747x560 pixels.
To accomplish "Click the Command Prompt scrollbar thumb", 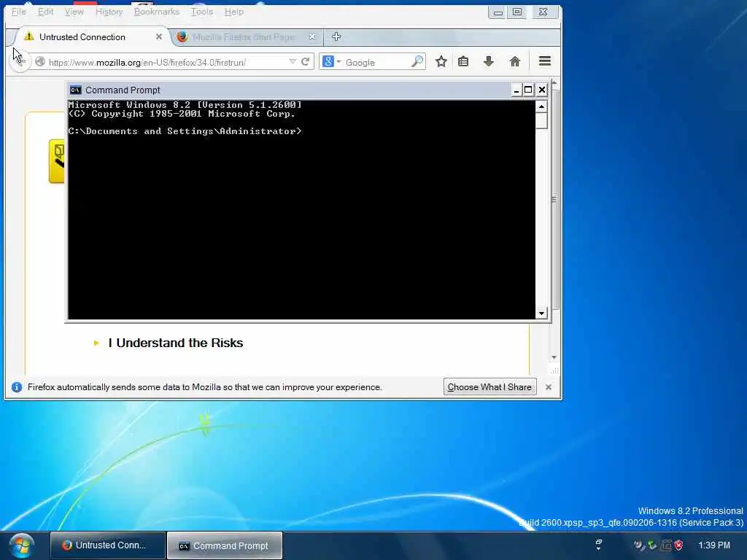I will [541, 121].
